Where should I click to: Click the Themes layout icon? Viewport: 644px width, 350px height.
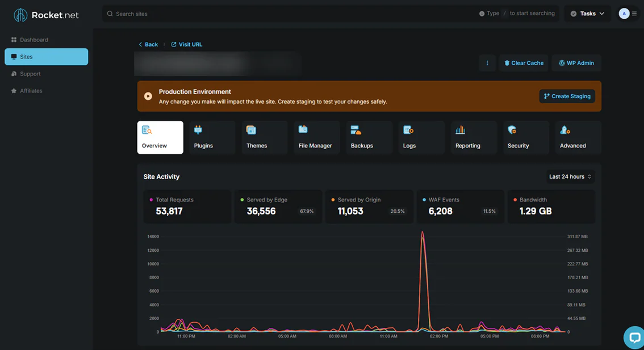251,130
